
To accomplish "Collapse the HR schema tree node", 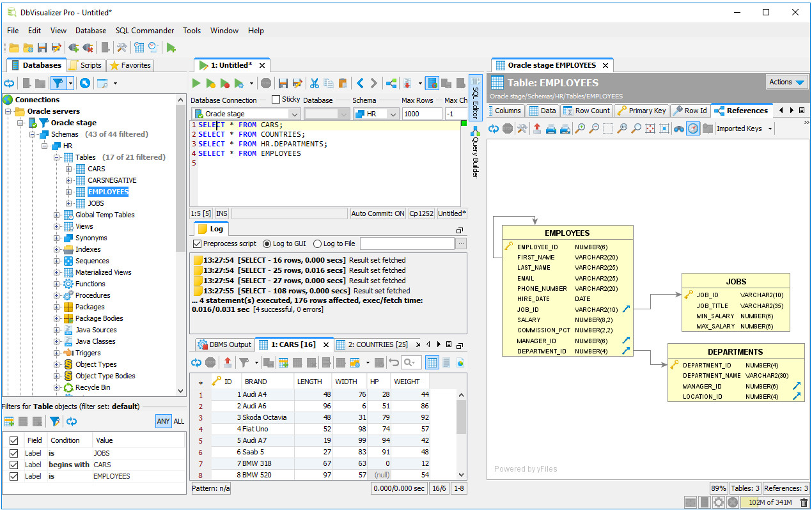I will [x=45, y=146].
